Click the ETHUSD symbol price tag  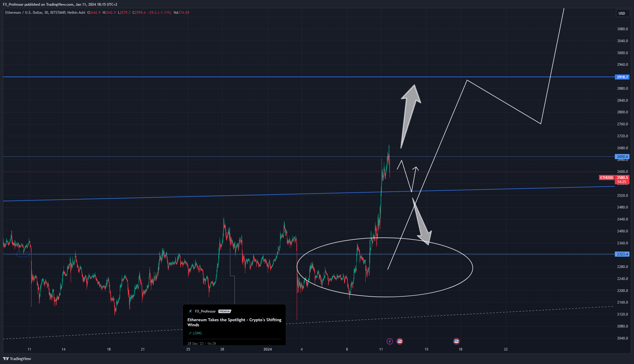click(x=606, y=178)
